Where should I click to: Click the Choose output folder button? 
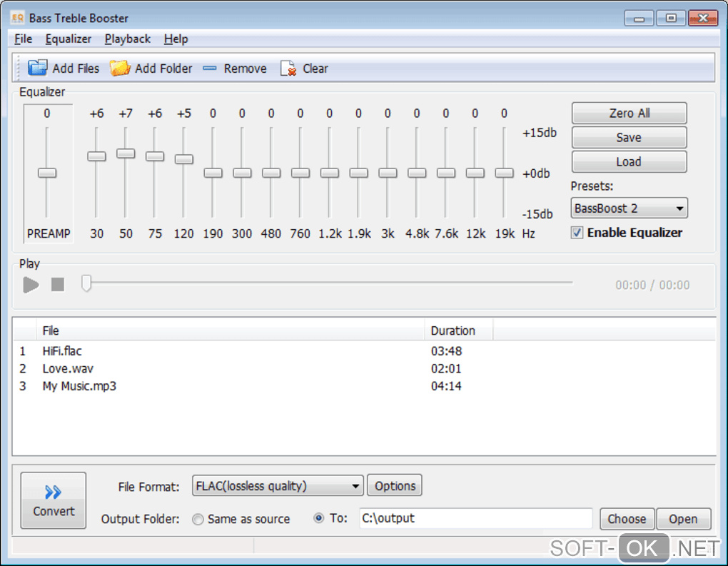click(627, 519)
